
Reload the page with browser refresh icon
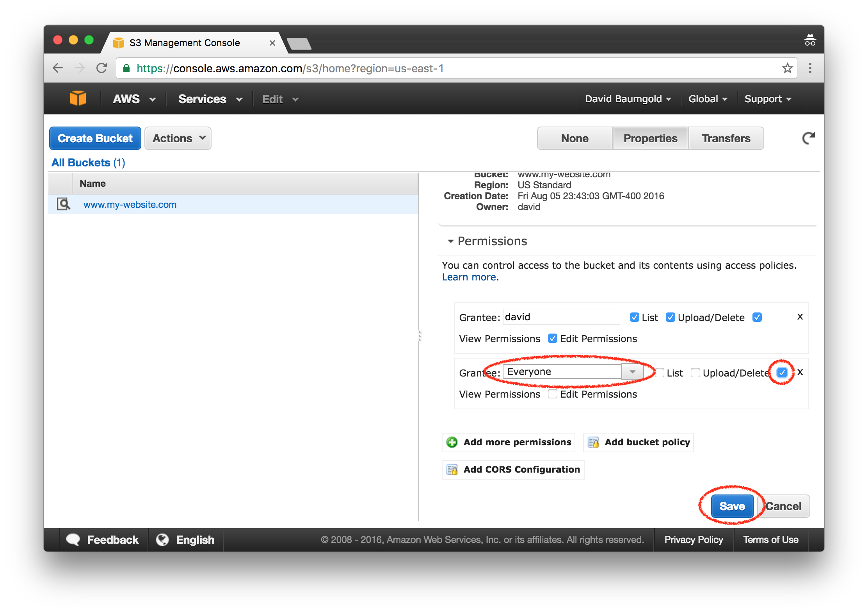(x=102, y=68)
